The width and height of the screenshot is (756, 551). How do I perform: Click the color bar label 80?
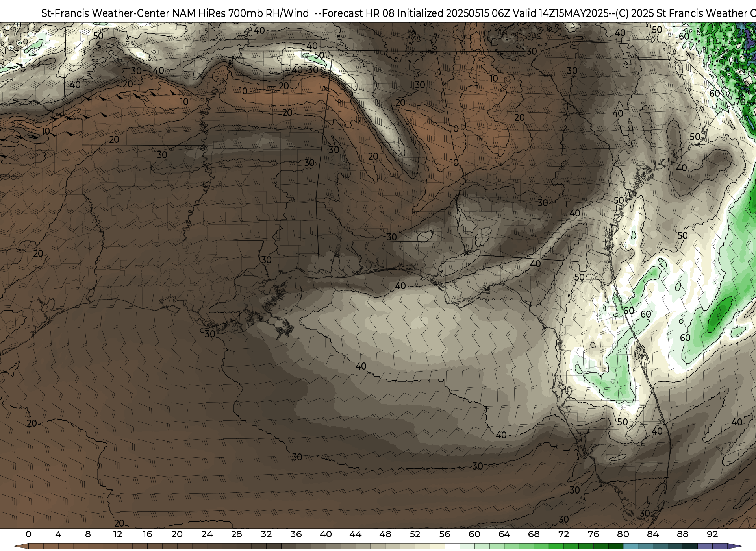(x=623, y=534)
